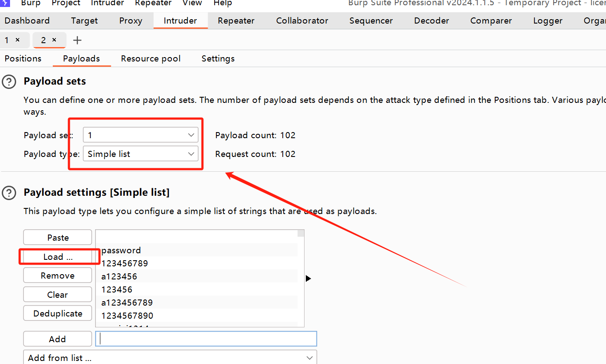
Task: Switch to the Comparer tab
Action: click(x=491, y=20)
